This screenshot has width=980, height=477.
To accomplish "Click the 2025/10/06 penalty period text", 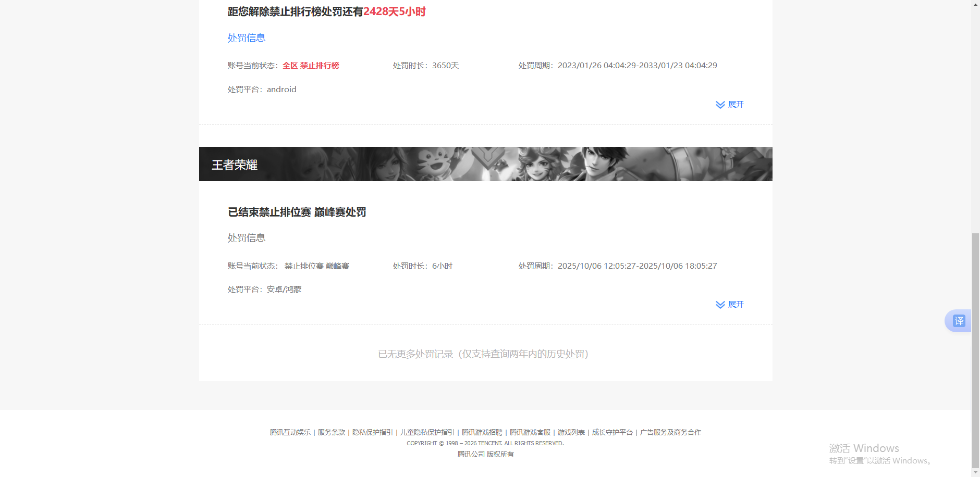I will (x=638, y=266).
